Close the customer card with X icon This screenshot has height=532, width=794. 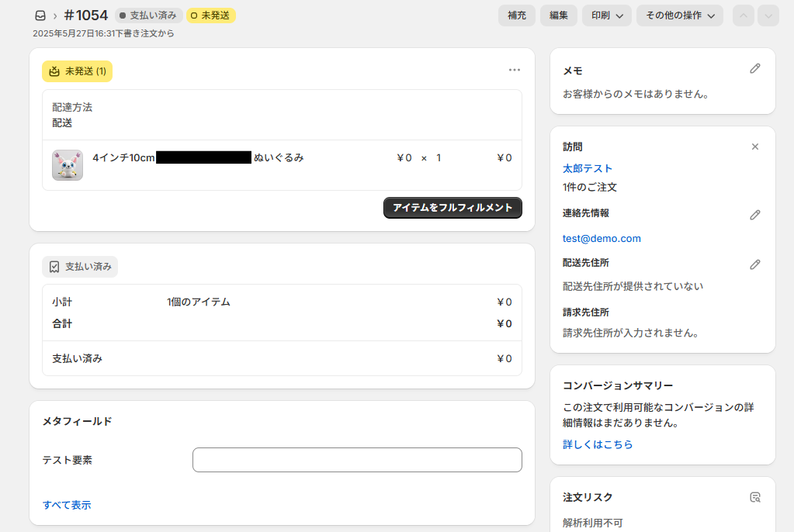click(754, 147)
